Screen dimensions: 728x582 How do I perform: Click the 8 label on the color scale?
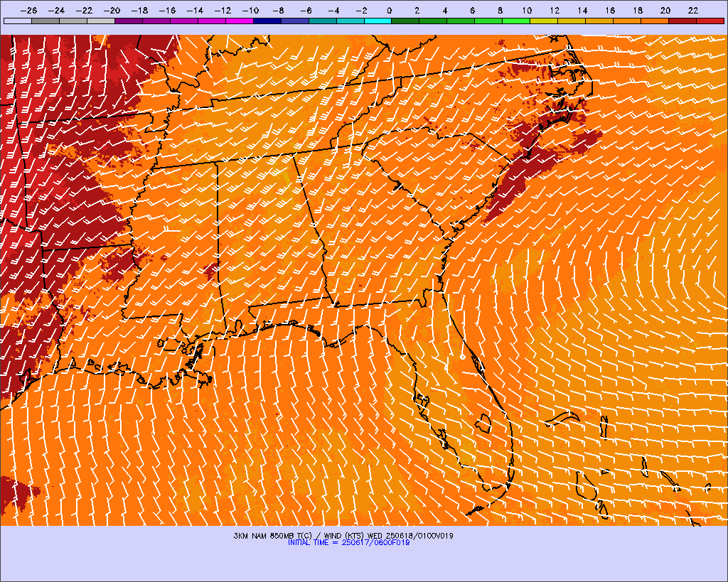(x=500, y=10)
